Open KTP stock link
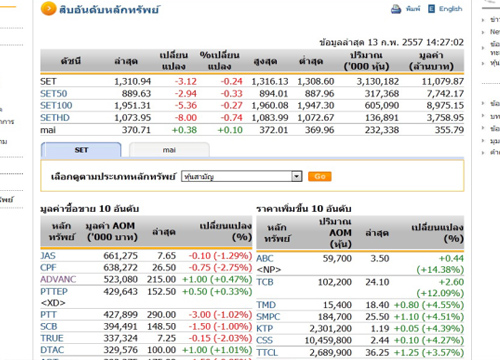Screen dimensions: 500x360 click(x=265, y=329)
